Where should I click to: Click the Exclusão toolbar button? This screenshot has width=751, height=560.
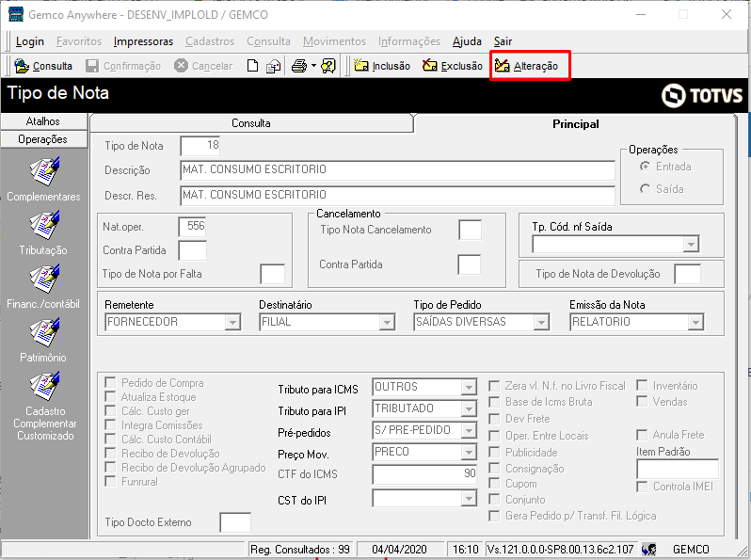[453, 66]
